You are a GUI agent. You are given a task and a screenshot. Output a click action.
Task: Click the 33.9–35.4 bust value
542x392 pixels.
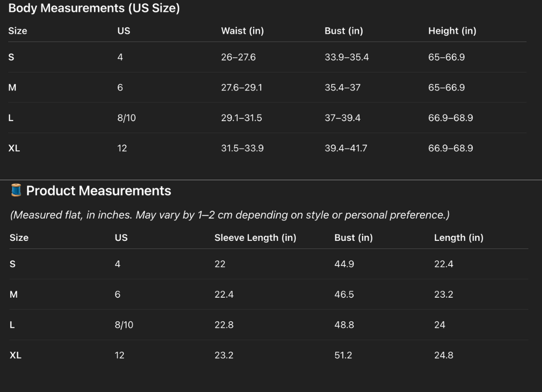(346, 57)
